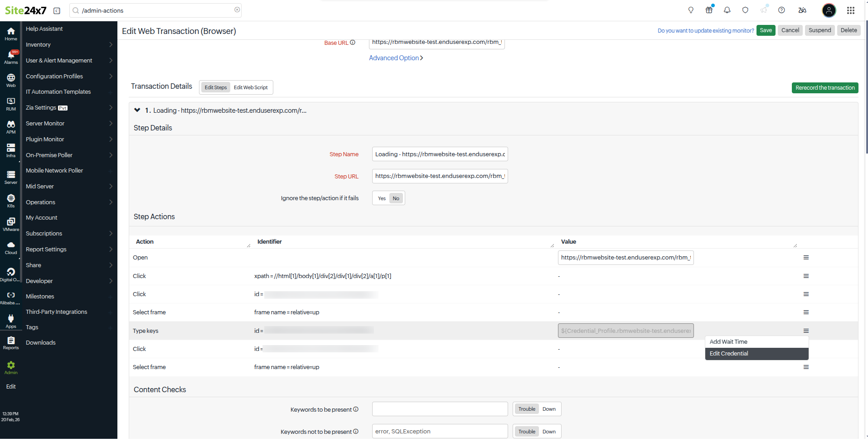This screenshot has width=868, height=442.
Task: Set Keywords to be present severity to Down
Action: click(548, 408)
